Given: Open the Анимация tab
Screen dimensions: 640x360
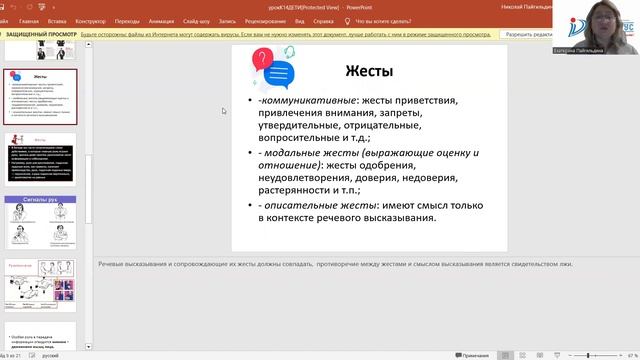Looking at the screenshot, I should pos(161,21).
